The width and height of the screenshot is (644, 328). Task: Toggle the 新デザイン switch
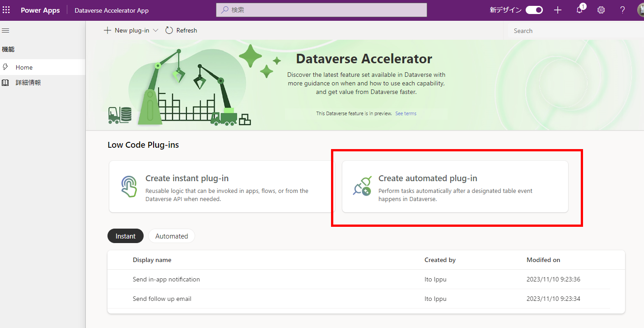point(534,9)
